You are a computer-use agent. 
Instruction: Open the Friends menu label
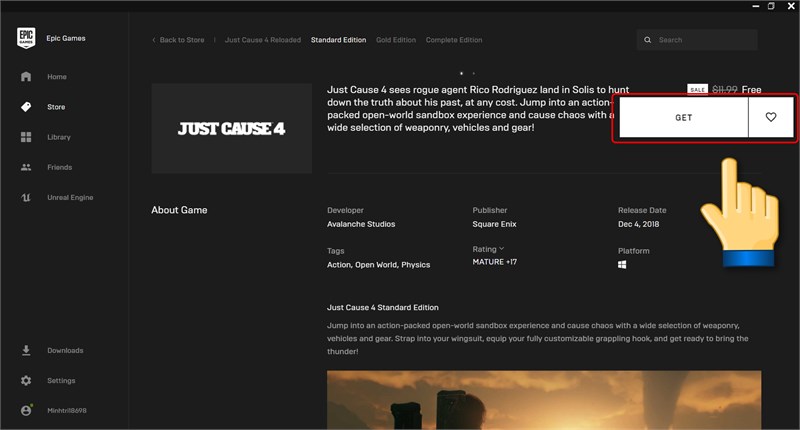pos(59,167)
